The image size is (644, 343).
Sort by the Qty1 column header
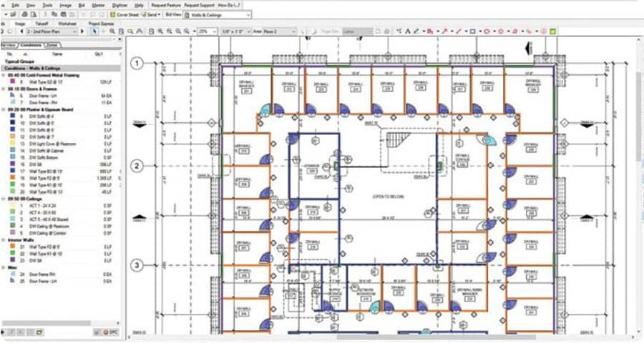[x=99, y=54]
